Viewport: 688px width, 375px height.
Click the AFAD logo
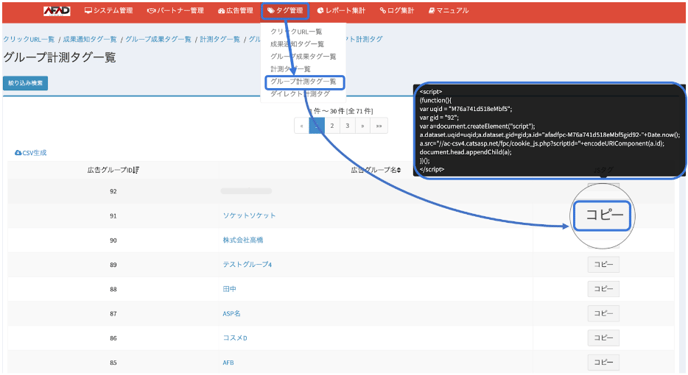[x=57, y=11]
